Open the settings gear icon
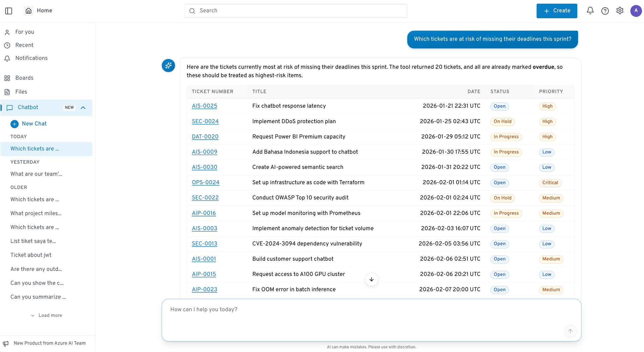The image size is (644, 352). tap(620, 11)
